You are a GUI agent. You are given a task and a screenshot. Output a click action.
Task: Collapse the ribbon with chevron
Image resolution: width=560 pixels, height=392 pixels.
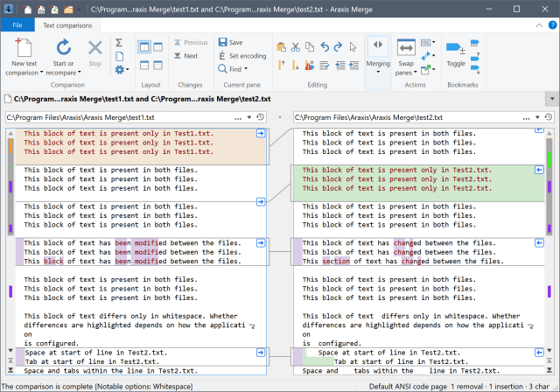(x=539, y=25)
